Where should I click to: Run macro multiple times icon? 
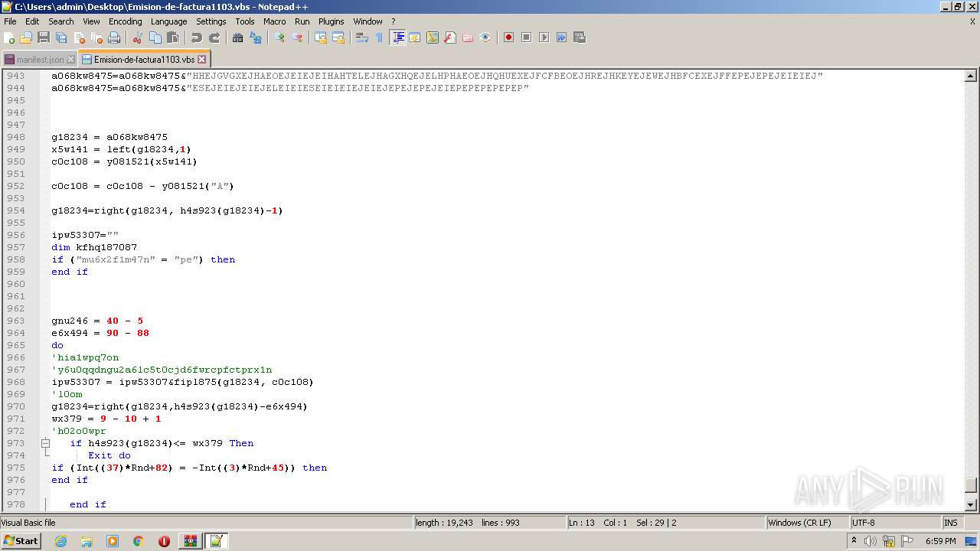coord(561,37)
